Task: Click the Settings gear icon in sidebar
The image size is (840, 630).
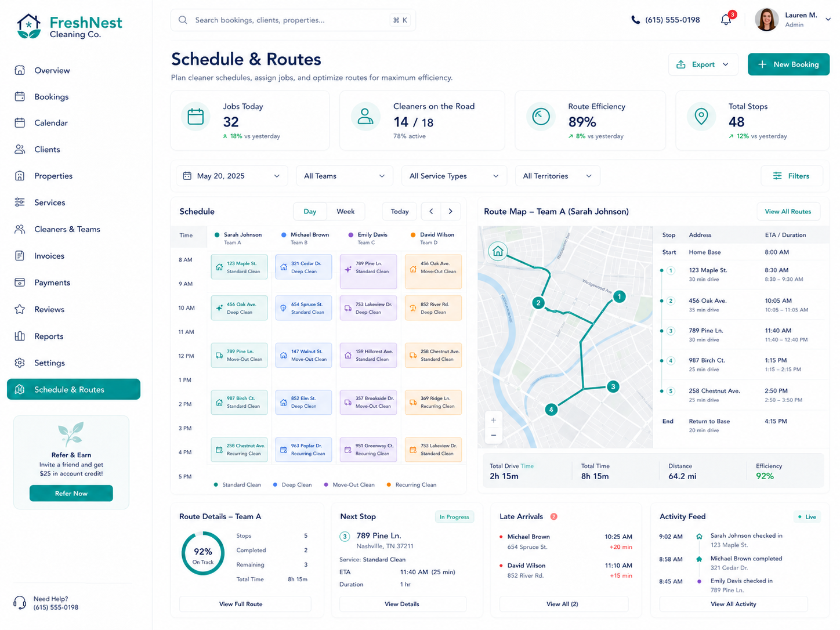Action: [x=20, y=363]
